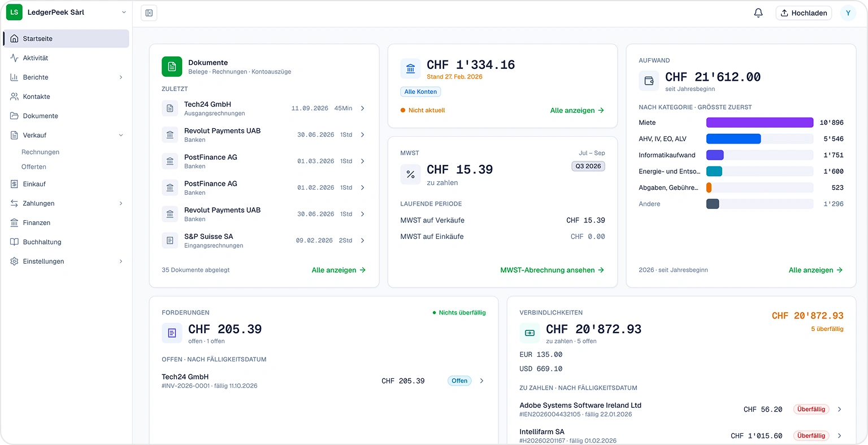
Task: Click Alle anzeigen in the Aufwand card
Action: [x=815, y=270]
